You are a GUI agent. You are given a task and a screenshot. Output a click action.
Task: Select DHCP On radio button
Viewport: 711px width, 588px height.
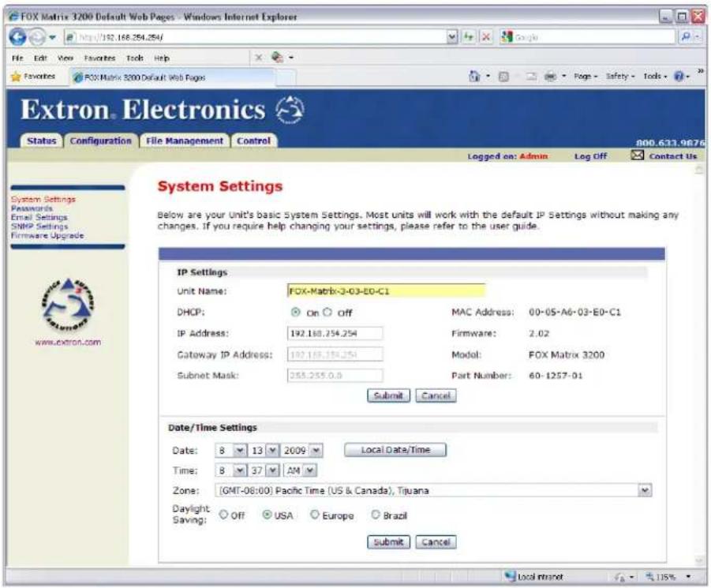pos(296,312)
